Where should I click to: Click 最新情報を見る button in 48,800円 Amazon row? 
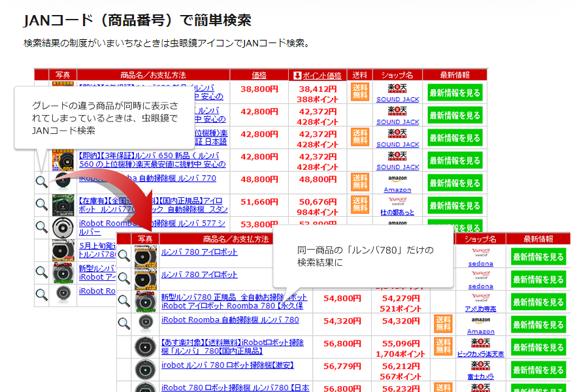click(455, 183)
